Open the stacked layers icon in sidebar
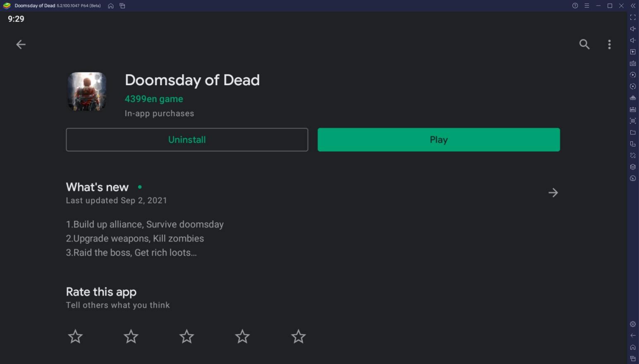Image resolution: width=639 pixels, height=364 pixels. [x=633, y=167]
